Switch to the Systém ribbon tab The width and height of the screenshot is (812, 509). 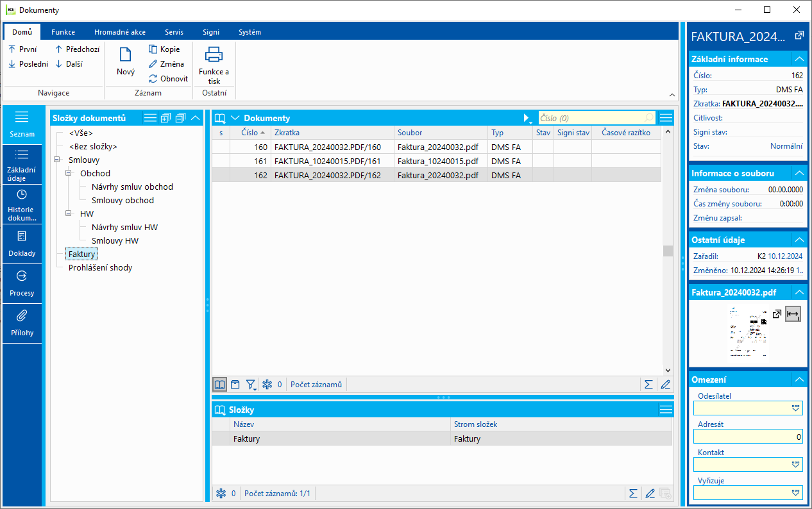pyautogui.click(x=250, y=32)
